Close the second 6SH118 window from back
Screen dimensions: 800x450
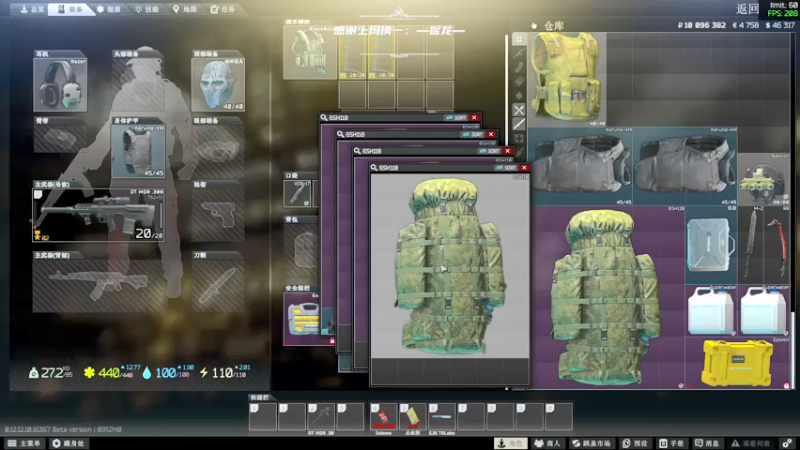[491, 134]
